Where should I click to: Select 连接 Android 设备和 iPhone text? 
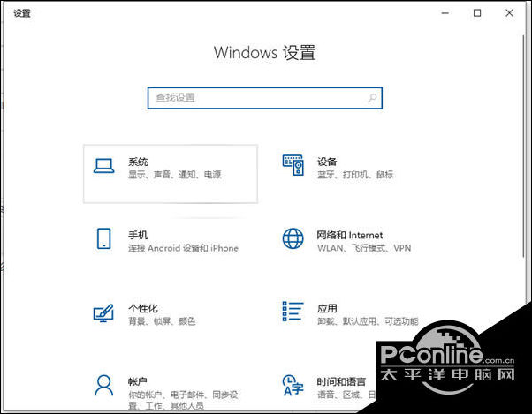(x=183, y=248)
